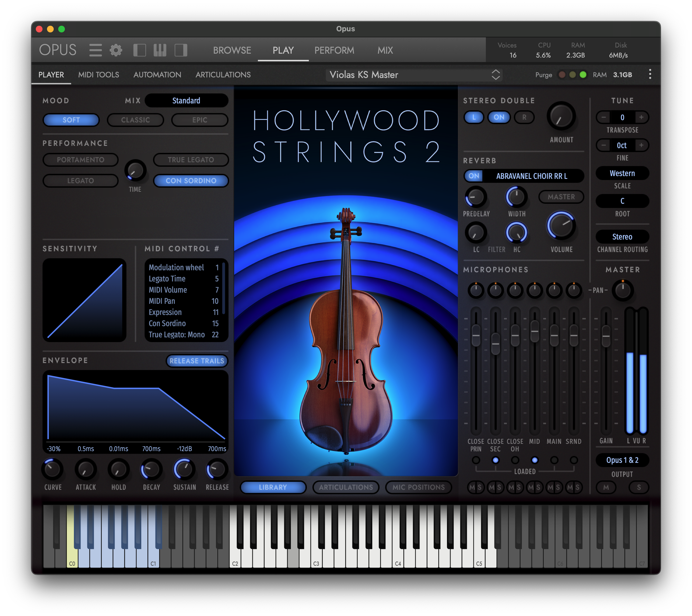Click the Library view button
692x616 pixels.
(273, 487)
